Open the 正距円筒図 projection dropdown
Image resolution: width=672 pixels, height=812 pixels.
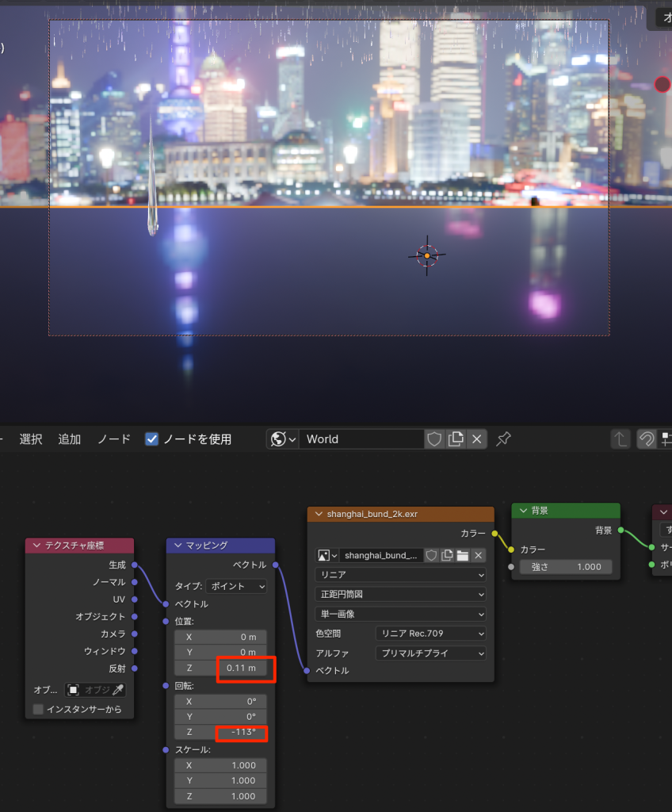[400, 594]
